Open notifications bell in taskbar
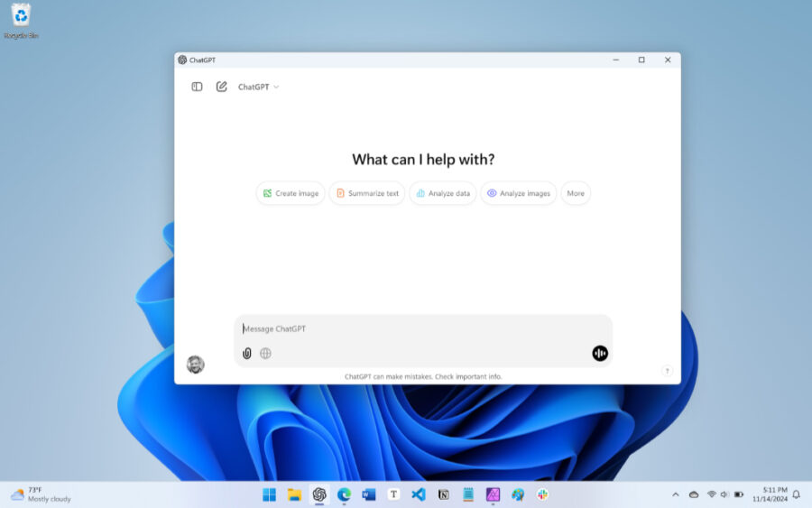This screenshot has width=812, height=508. [797, 494]
